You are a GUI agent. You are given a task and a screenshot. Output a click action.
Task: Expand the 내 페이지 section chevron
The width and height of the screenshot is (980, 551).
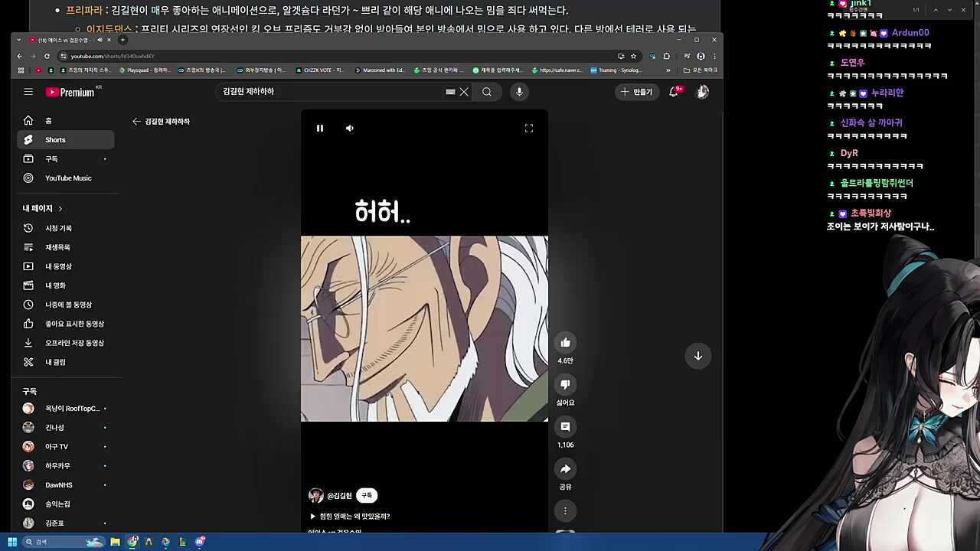point(60,209)
